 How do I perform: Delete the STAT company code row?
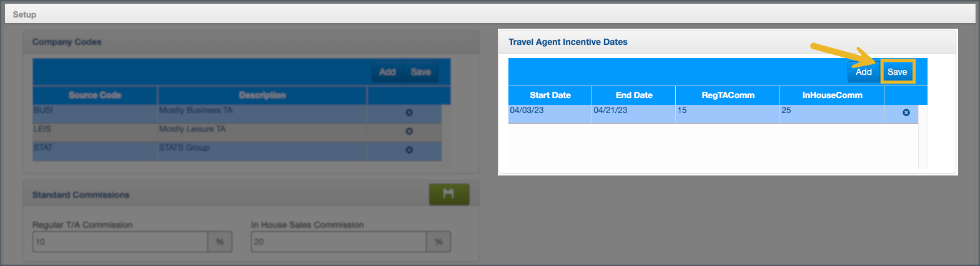tap(409, 150)
